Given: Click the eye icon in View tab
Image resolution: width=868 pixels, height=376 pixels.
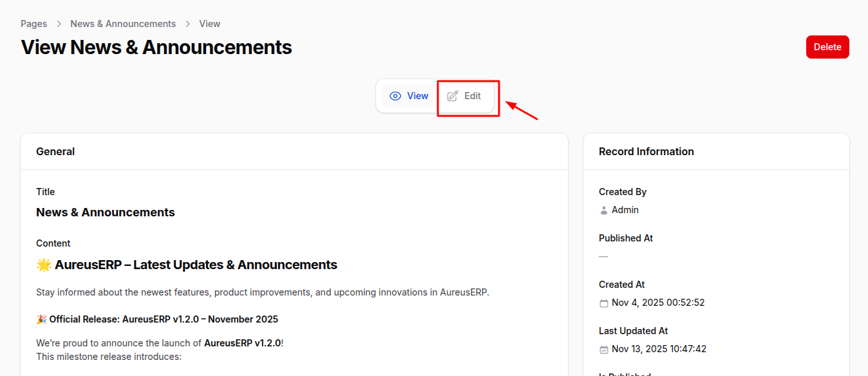Looking at the screenshot, I should pos(395,96).
